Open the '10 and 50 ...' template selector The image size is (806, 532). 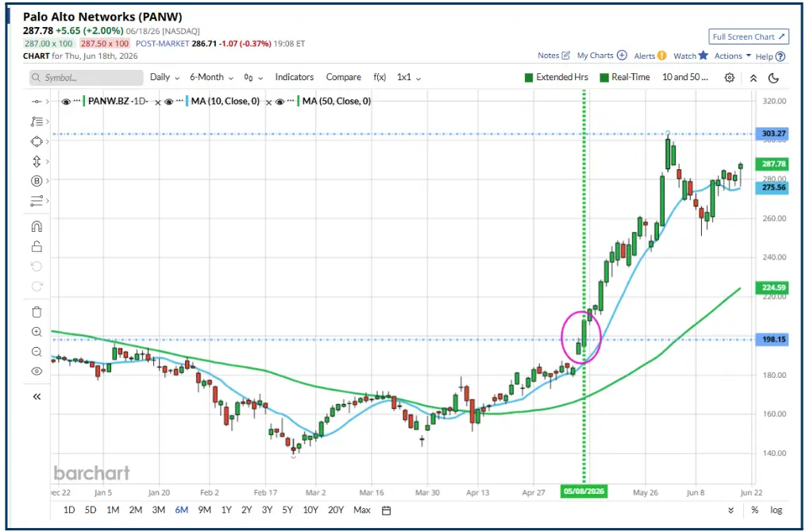(x=685, y=77)
